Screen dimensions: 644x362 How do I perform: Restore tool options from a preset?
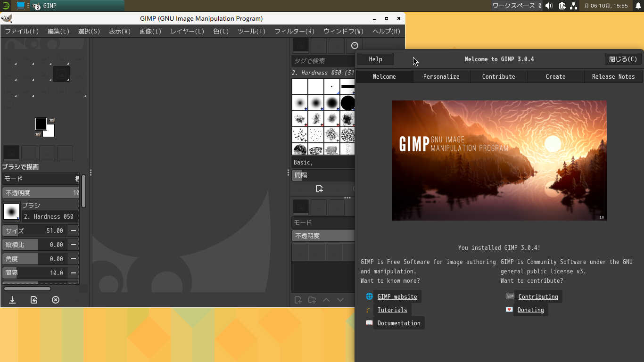click(x=34, y=300)
